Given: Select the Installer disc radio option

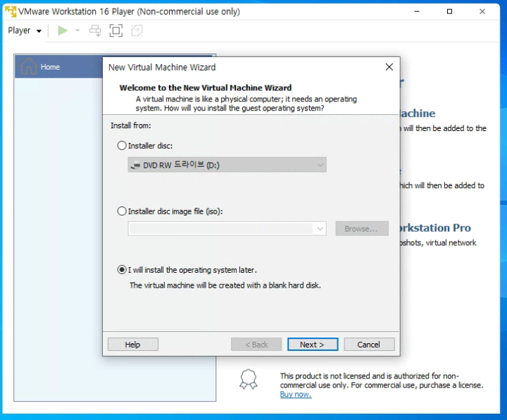Looking at the screenshot, I should click(122, 146).
